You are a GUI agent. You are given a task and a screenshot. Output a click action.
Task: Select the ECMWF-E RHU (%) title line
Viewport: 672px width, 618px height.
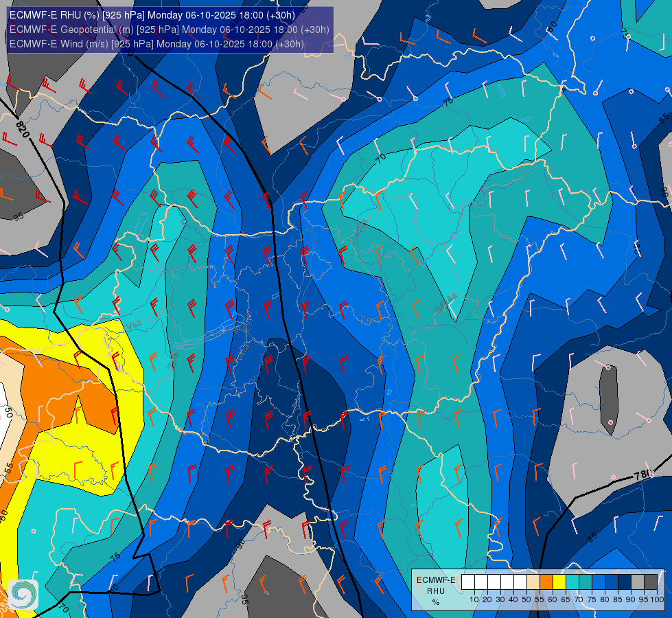[x=152, y=15]
